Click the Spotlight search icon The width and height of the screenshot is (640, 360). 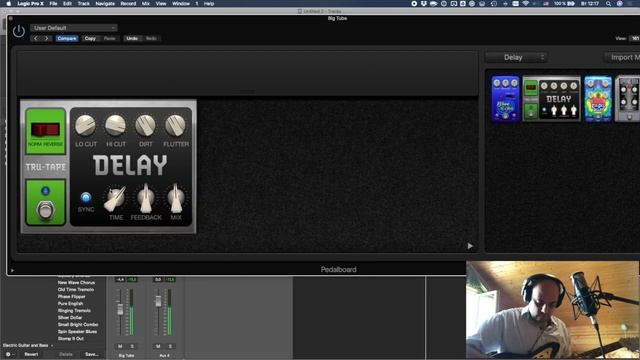point(608,4)
